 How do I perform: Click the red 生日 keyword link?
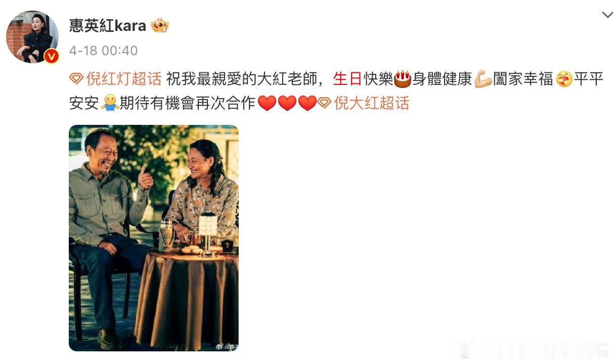pos(348,79)
